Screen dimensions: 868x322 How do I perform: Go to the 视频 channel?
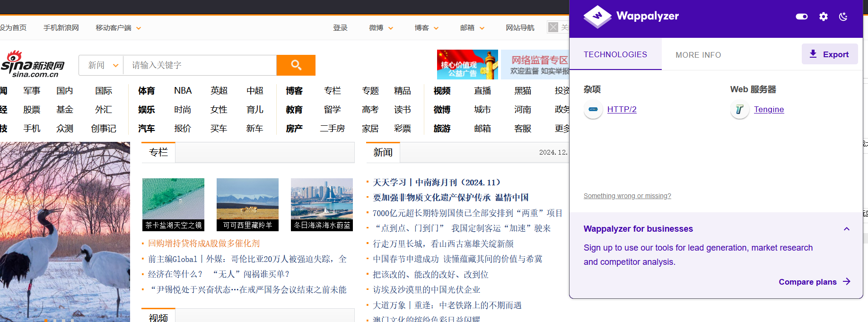(442, 91)
